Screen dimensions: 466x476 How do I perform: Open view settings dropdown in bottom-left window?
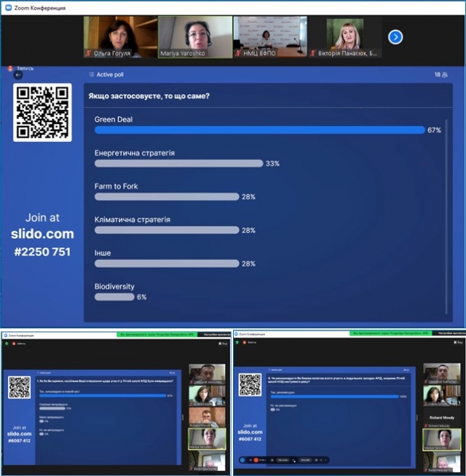click(x=215, y=335)
